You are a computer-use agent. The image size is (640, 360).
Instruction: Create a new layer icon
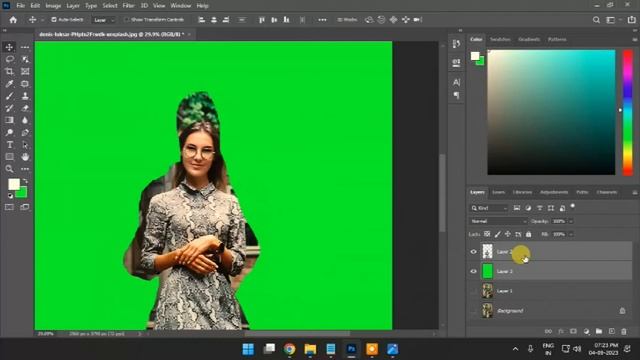point(611,331)
